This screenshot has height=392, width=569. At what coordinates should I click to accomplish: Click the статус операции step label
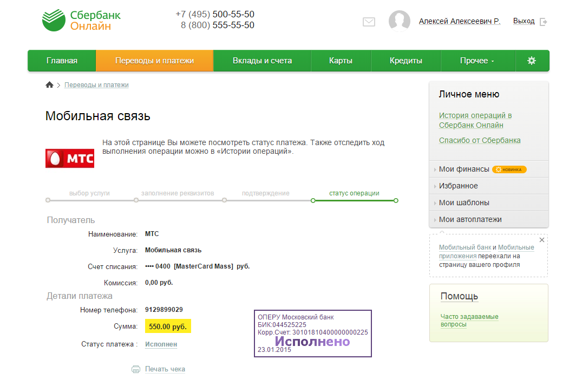(x=354, y=193)
